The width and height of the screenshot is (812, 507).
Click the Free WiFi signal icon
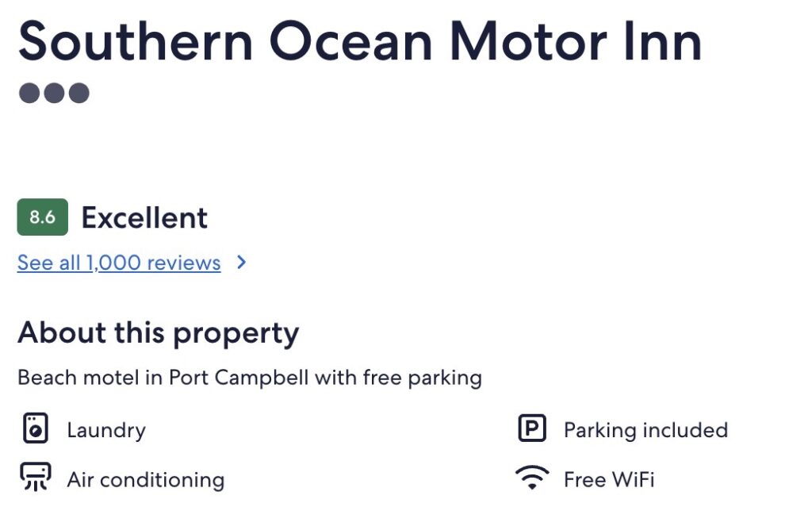pos(531,478)
